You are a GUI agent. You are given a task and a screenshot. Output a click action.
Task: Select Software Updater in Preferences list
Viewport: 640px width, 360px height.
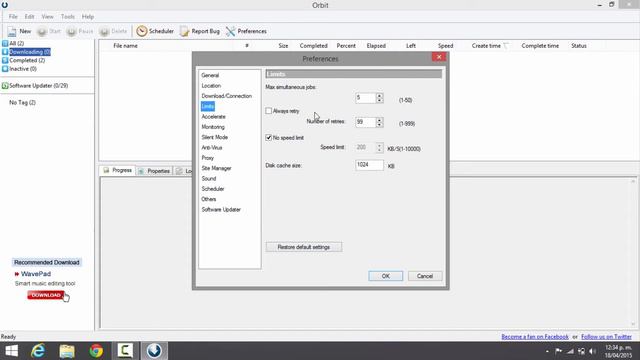[221, 209]
